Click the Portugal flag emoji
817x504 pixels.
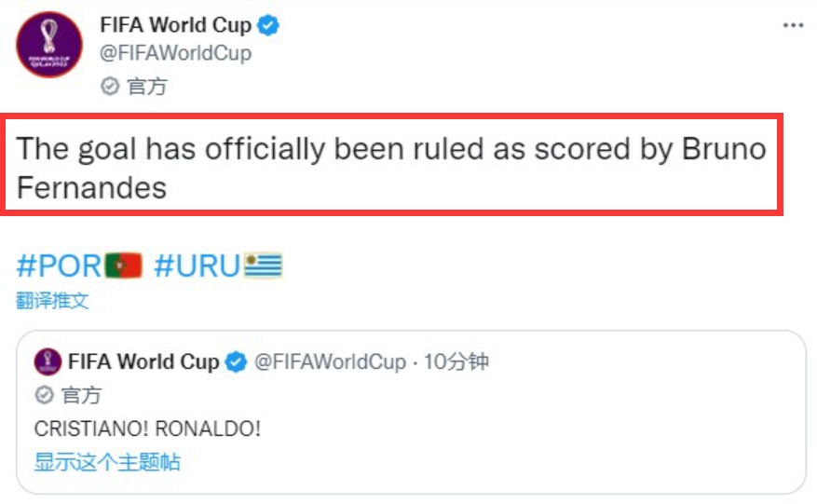click(124, 266)
